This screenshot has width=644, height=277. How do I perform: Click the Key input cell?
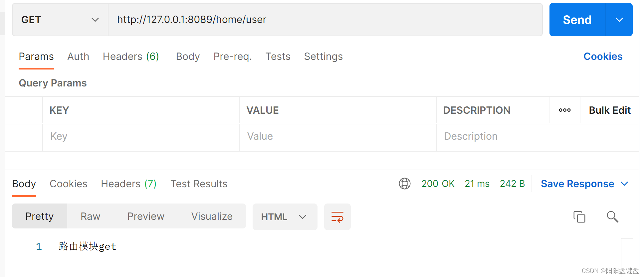(x=141, y=138)
